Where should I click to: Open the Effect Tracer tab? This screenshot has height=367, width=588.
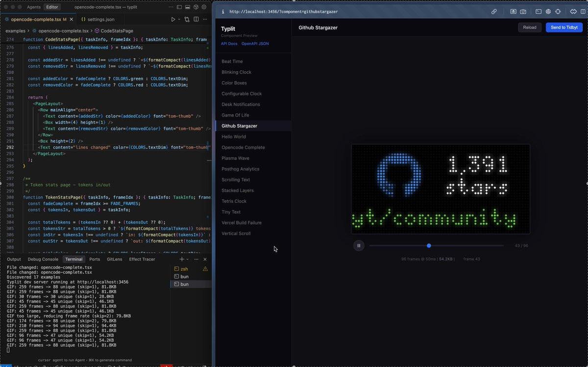(142, 259)
